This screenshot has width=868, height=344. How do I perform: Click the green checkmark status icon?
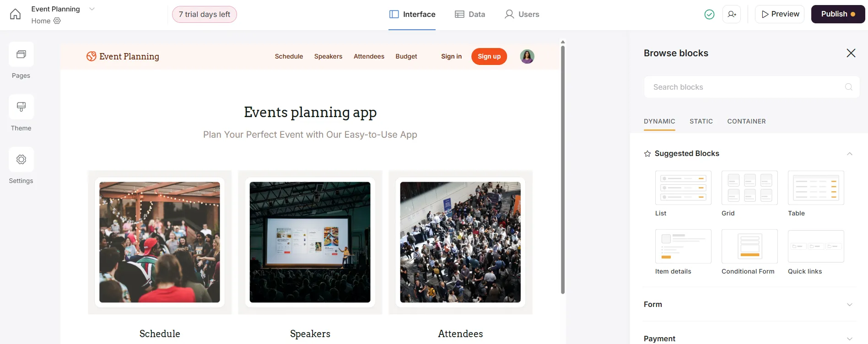tap(709, 15)
